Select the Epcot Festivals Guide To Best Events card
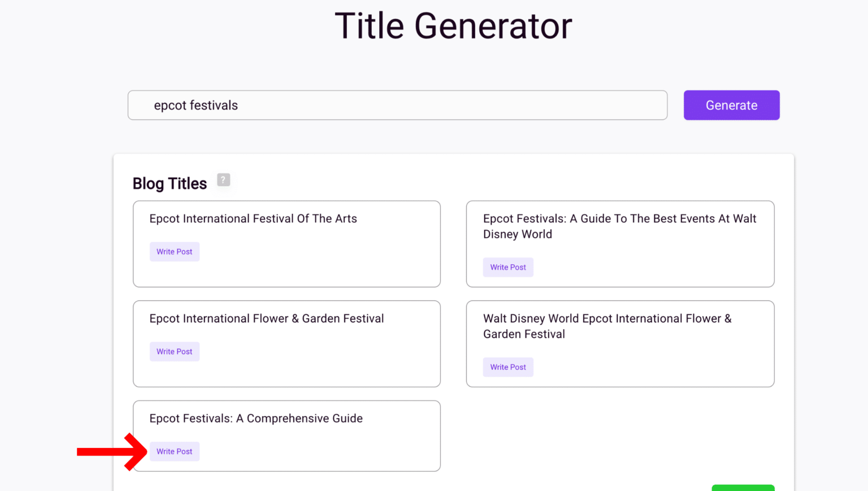The height and width of the screenshot is (491, 868). pyautogui.click(x=620, y=244)
